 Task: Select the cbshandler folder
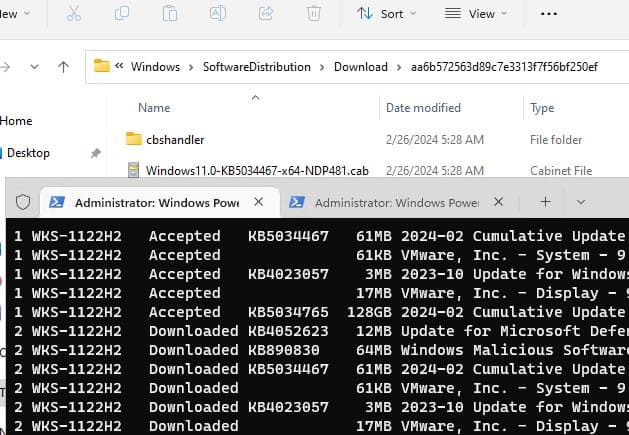pyautogui.click(x=175, y=139)
